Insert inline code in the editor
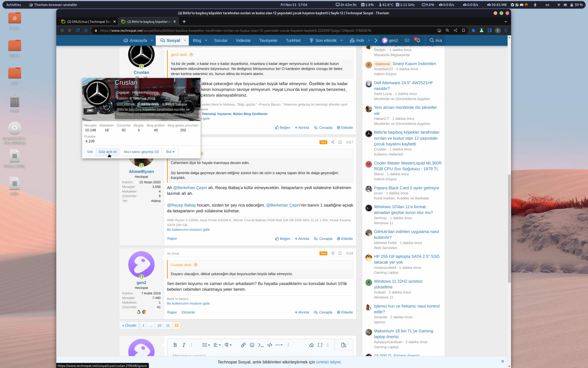The width and height of the screenshot is (588, 368). click(261, 345)
